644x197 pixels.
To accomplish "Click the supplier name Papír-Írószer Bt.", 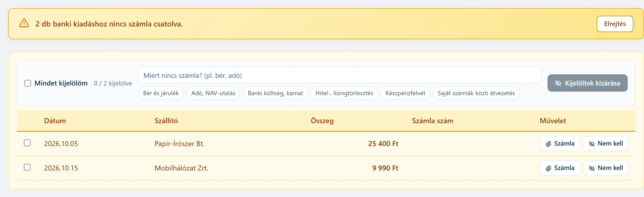I will pyautogui.click(x=179, y=144).
